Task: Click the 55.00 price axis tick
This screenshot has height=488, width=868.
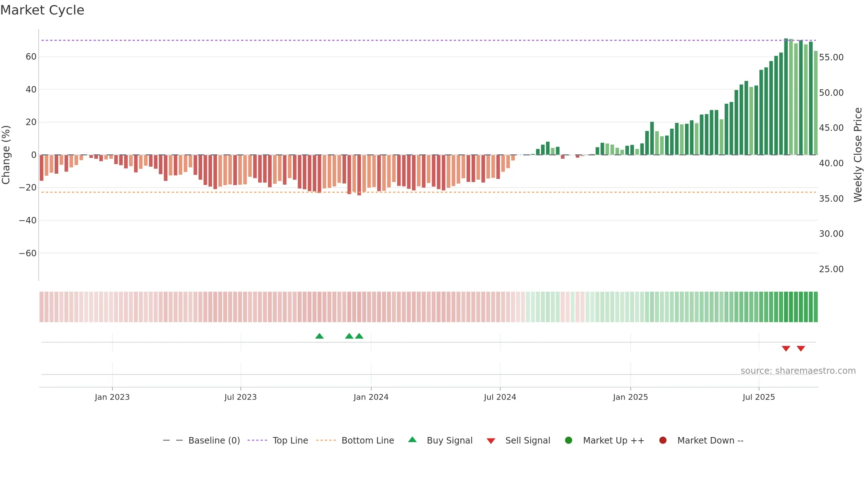Action: (831, 57)
